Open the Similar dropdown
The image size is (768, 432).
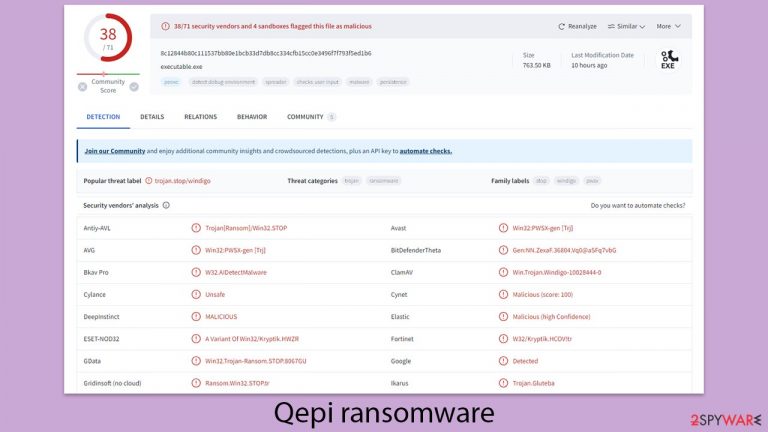(626, 26)
